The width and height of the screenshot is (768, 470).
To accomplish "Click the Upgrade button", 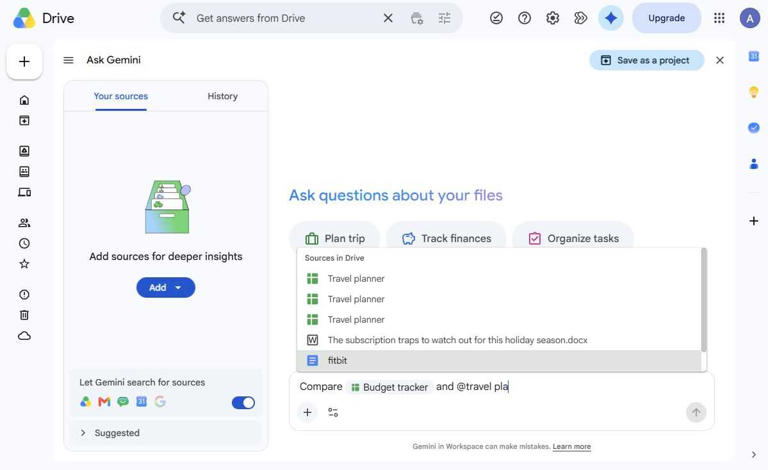I will pyautogui.click(x=666, y=18).
